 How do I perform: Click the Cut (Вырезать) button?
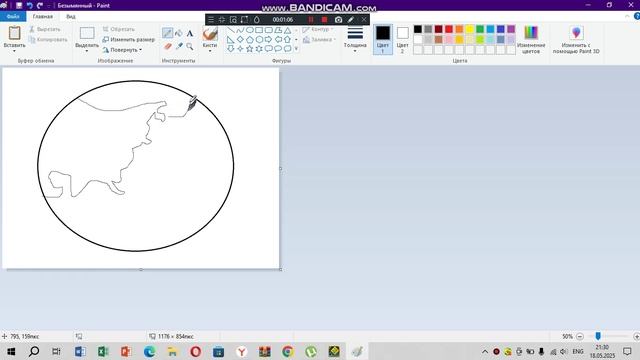click(x=45, y=29)
